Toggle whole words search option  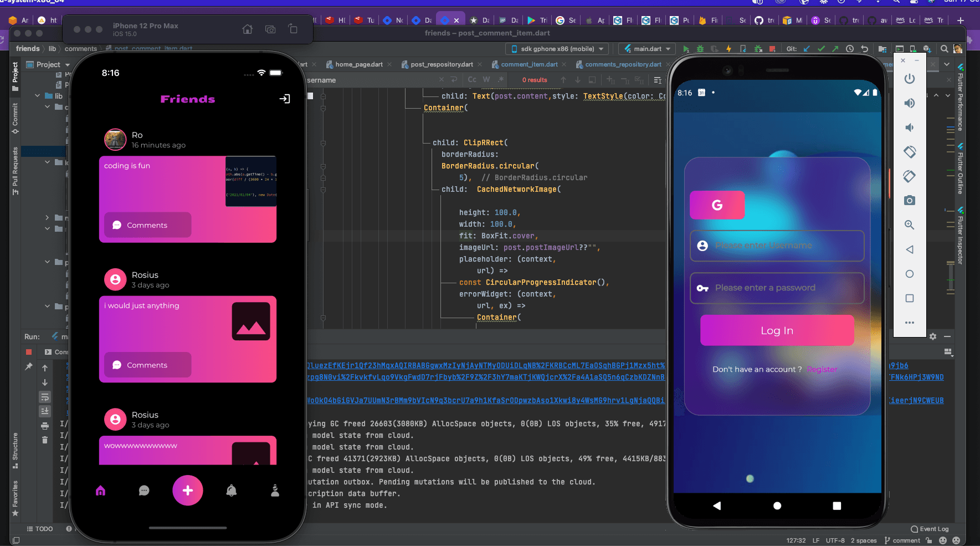486,79
